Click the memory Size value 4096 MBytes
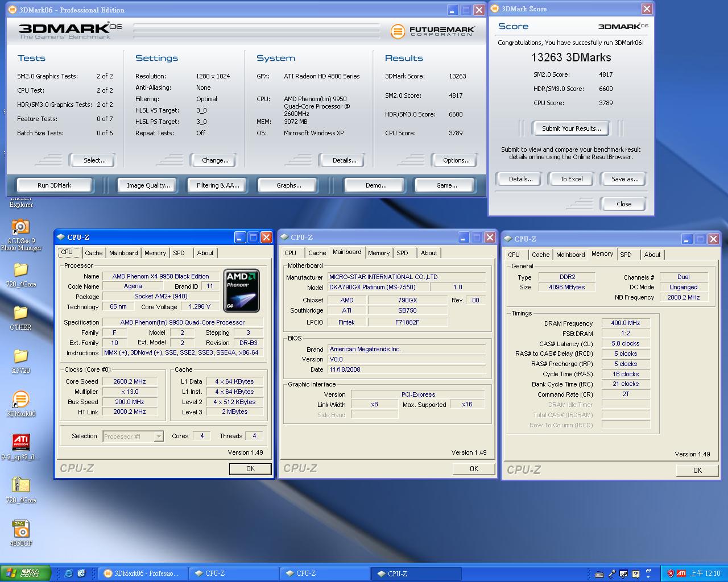 tap(566, 287)
